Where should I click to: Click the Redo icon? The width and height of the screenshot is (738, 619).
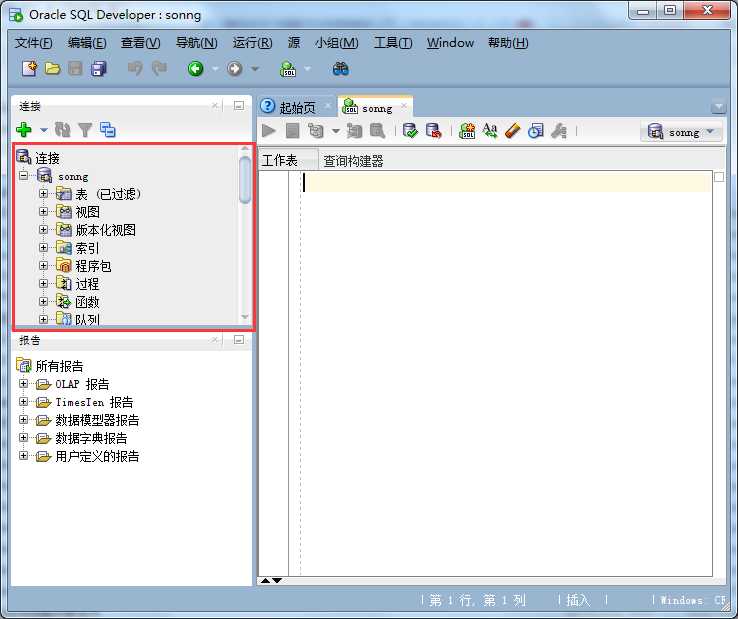pyautogui.click(x=159, y=69)
